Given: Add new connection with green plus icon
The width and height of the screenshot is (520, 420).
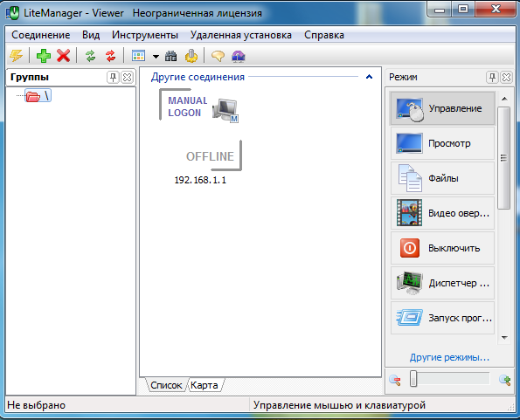Looking at the screenshot, I should [x=44, y=56].
